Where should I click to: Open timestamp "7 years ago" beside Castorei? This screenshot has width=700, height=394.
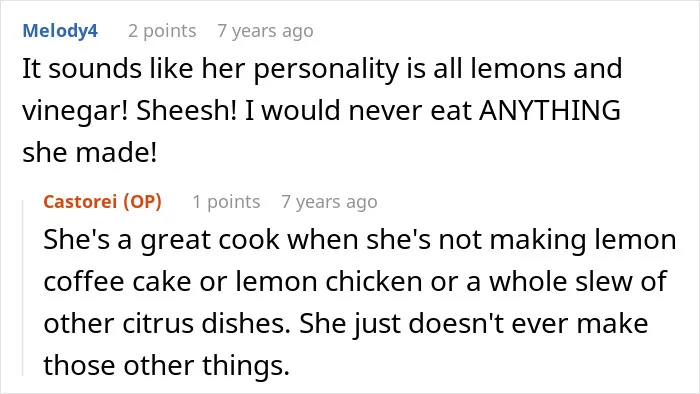[329, 202]
